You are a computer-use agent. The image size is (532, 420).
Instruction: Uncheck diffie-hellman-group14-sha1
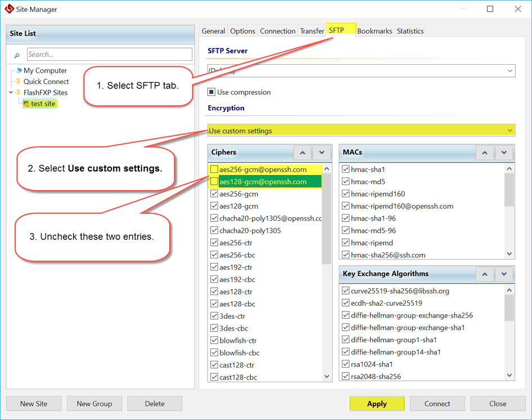(x=346, y=352)
